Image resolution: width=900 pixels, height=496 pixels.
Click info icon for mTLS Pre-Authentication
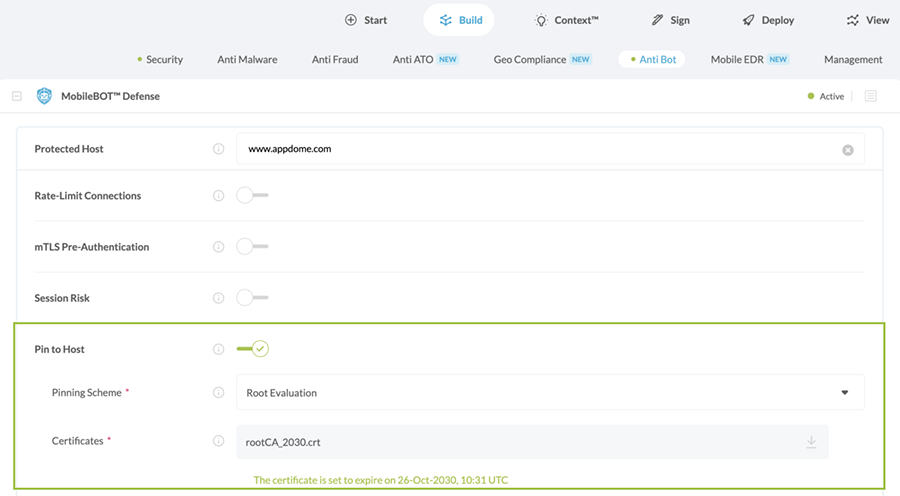[x=218, y=247]
